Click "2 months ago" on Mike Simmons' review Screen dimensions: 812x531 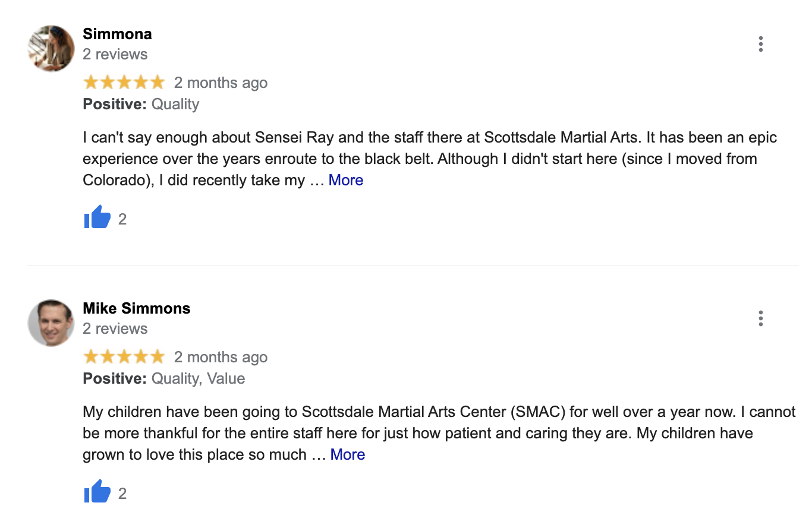[x=221, y=357]
